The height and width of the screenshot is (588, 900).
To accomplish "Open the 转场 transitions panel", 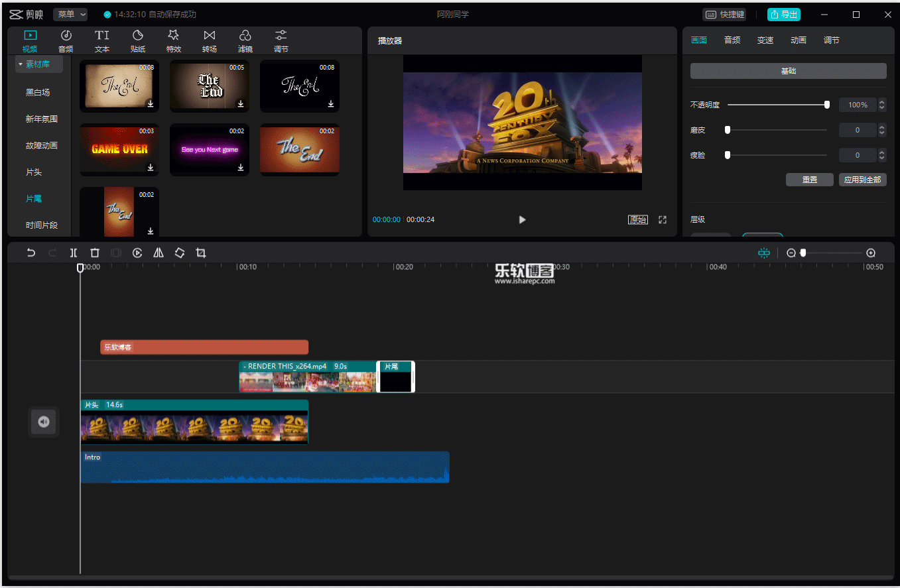I will tap(210, 40).
